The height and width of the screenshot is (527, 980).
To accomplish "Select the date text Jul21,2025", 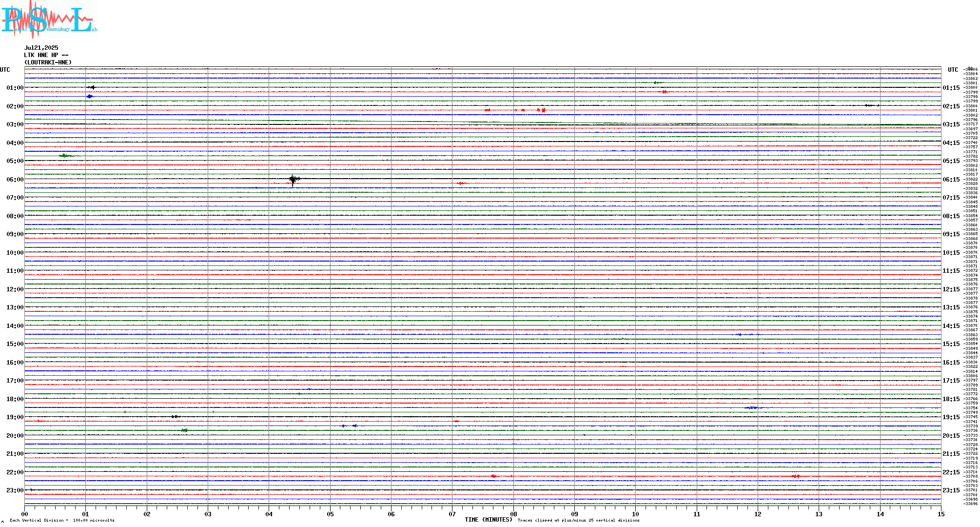I will pyautogui.click(x=41, y=48).
